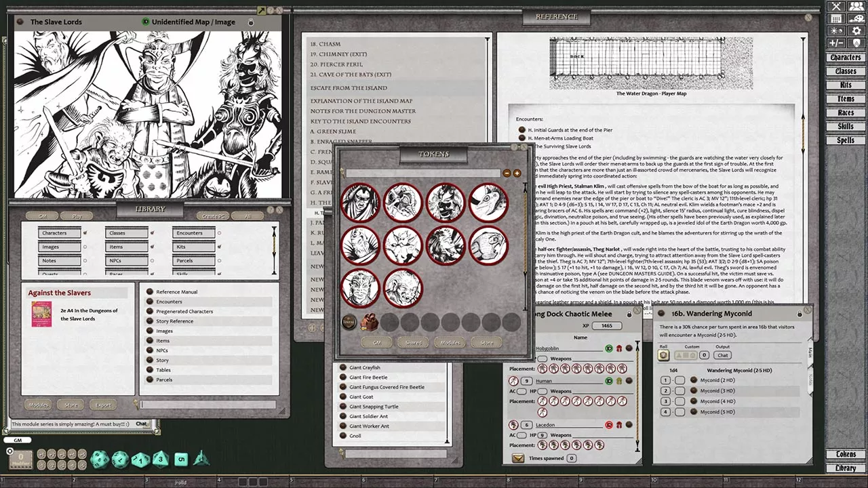Switch to the Shared tab in the Tokens window

[414, 343]
